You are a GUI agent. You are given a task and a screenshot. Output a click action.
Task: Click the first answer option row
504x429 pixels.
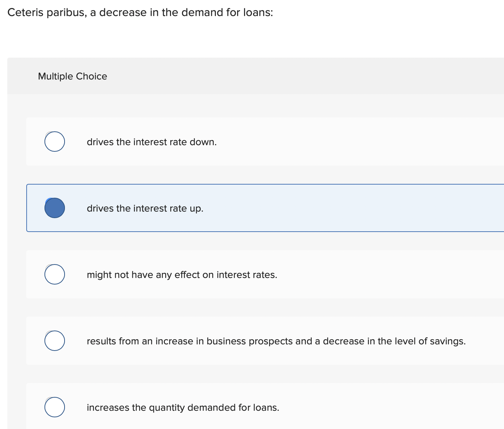coord(255,142)
